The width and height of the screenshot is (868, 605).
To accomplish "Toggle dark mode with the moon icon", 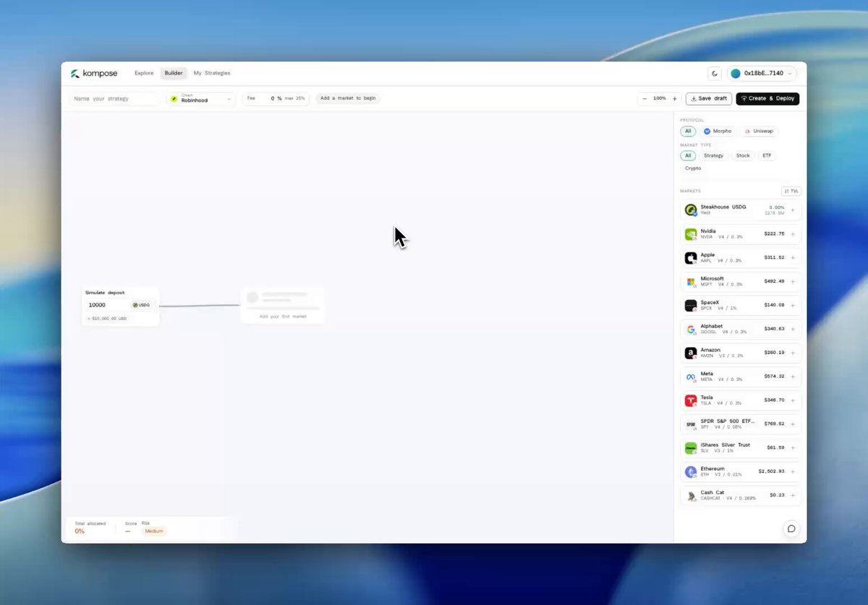I will click(x=715, y=73).
